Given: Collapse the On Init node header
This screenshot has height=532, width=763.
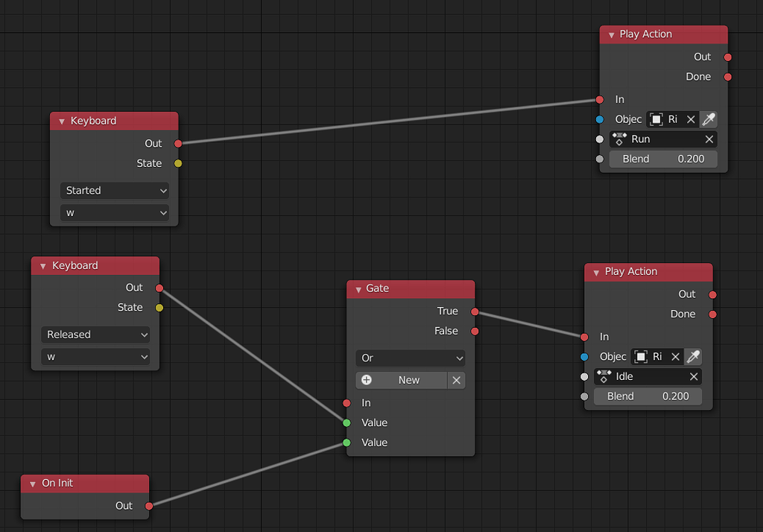Looking at the screenshot, I should pos(32,483).
